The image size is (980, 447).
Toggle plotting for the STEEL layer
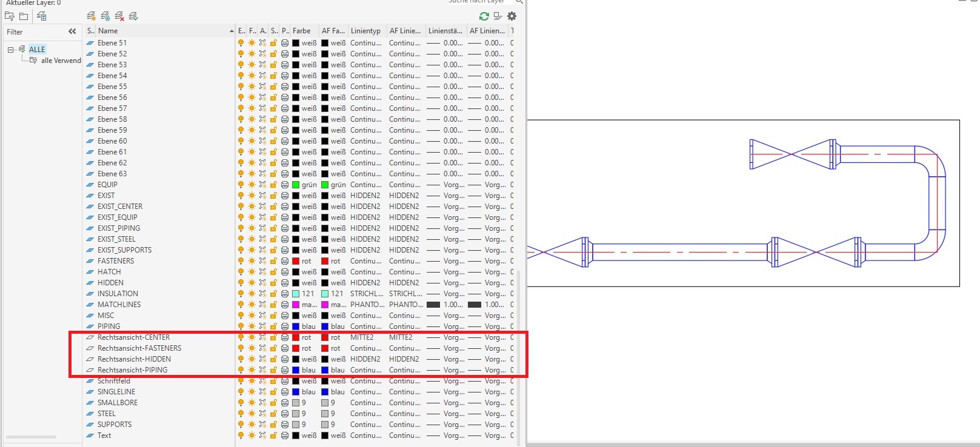(284, 414)
